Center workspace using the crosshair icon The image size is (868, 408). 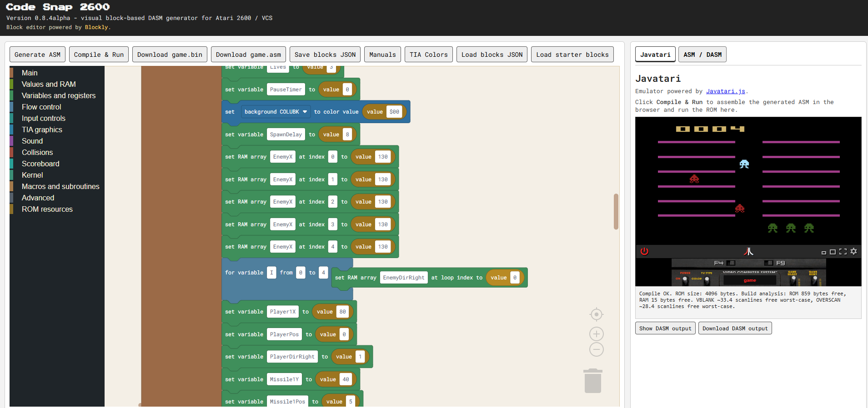coord(597,314)
